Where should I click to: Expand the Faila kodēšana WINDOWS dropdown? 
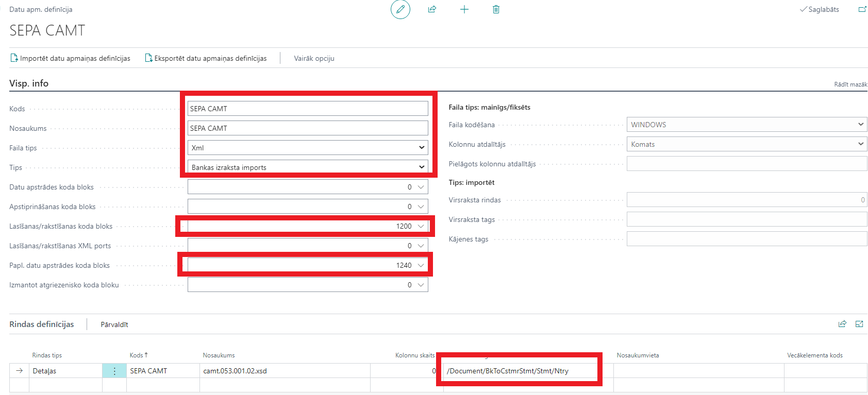coord(860,125)
